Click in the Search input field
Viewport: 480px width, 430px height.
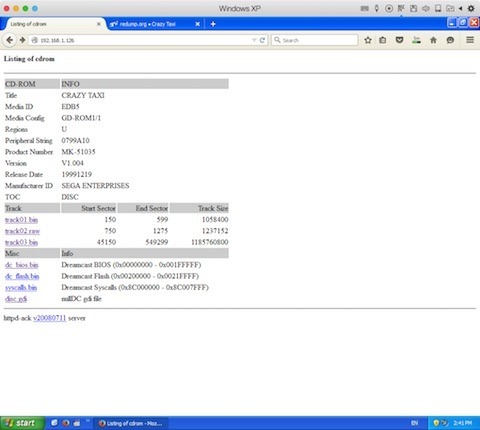314,40
